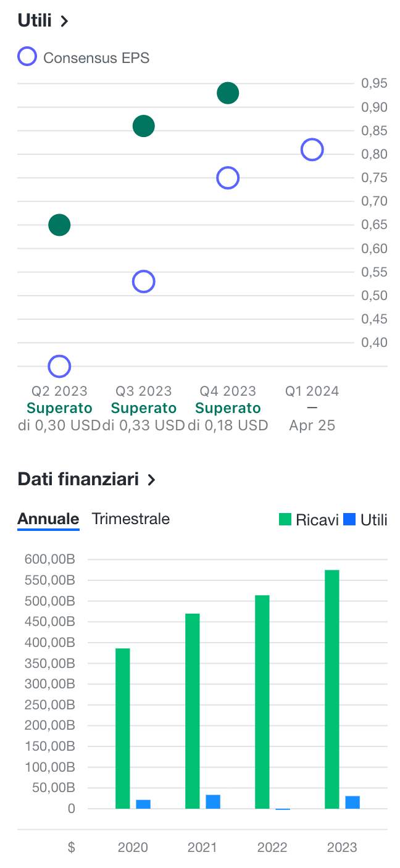Click the Q2 2023 consensus EPS circle
This screenshot has height=868, width=400.
(58, 365)
